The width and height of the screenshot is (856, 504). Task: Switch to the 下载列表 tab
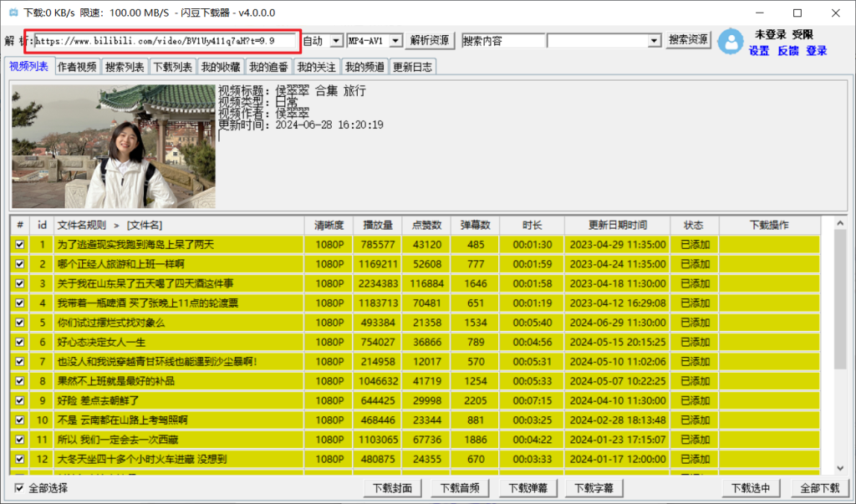173,67
